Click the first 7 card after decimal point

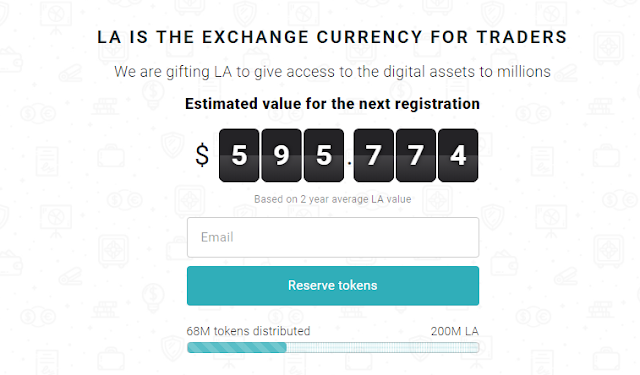pos(373,155)
